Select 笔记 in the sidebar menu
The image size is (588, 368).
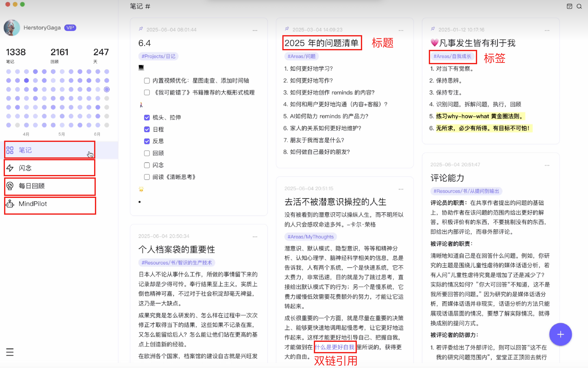25,150
